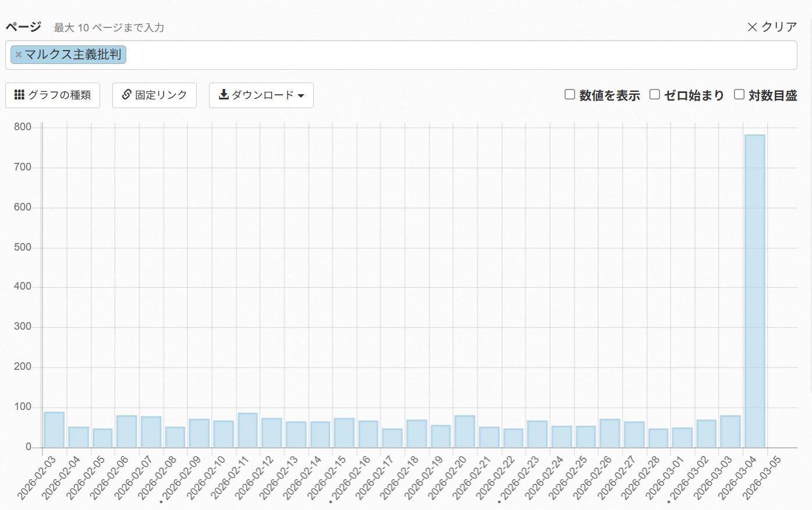Open the グラフの種類 chart type chooser
This screenshot has height=510, width=812.
(x=52, y=95)
